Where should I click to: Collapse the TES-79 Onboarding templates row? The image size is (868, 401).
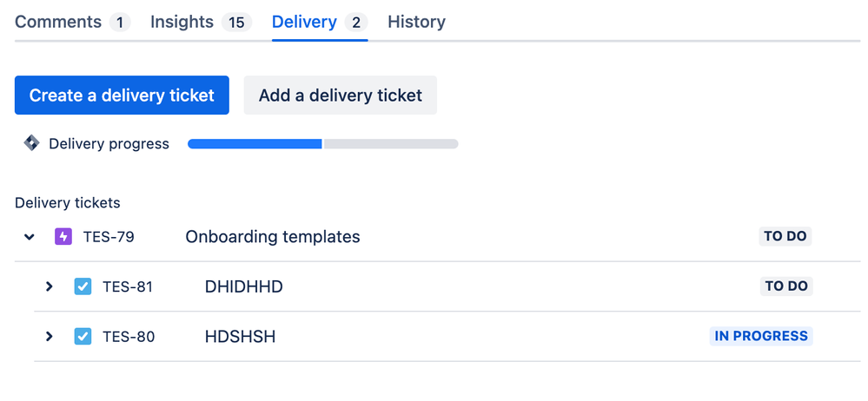30,236
